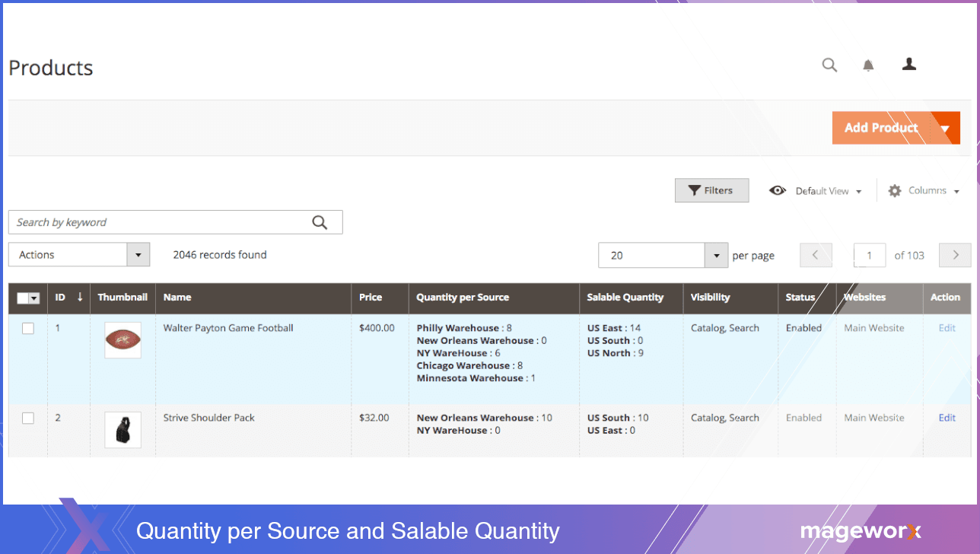Go to the next page of products
Viewport: 980px width, 554px height.
[x=955, y=255]
